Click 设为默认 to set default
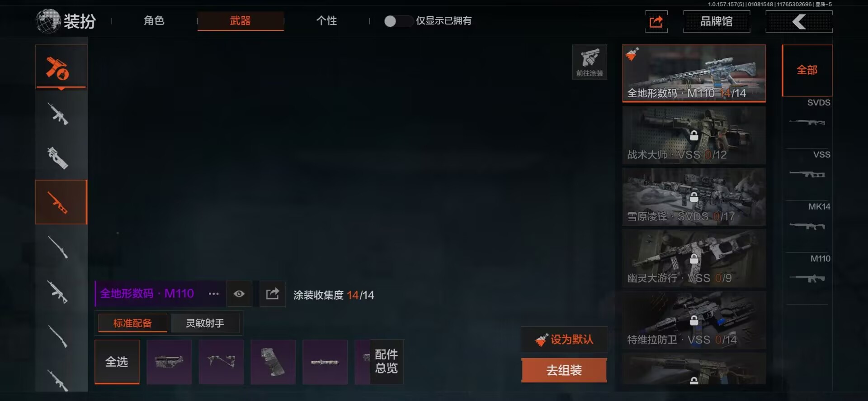Image resolution: width=868 pixels, height=401 pixels. (564, 339)
